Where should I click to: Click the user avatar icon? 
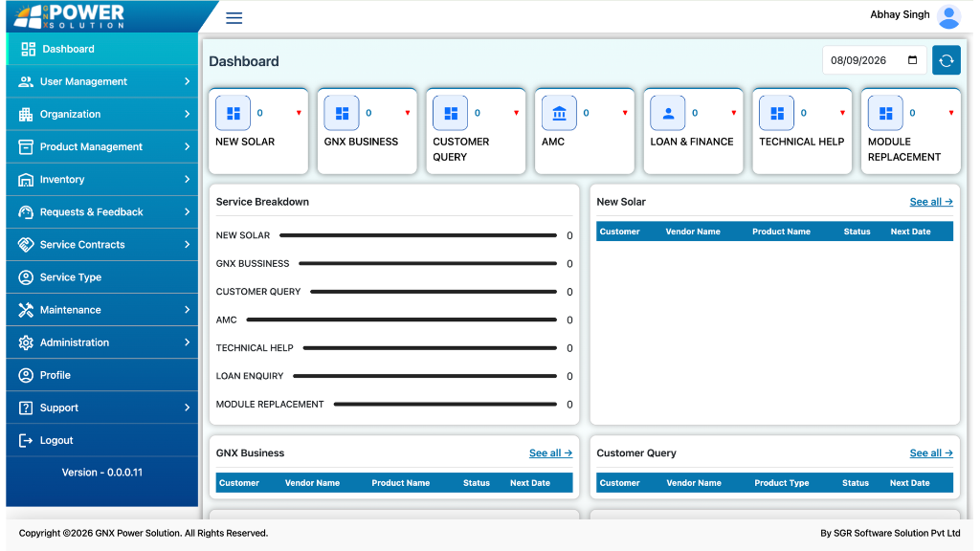pos(948,17)
